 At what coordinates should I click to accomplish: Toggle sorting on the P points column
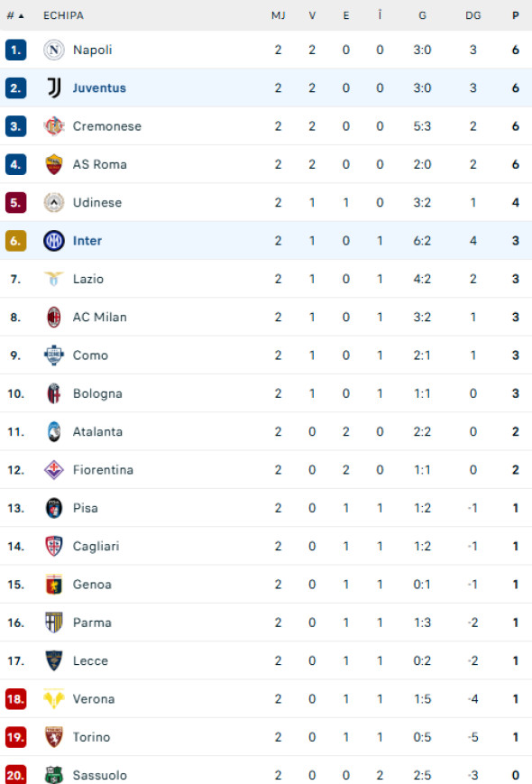tap(514, 15)
